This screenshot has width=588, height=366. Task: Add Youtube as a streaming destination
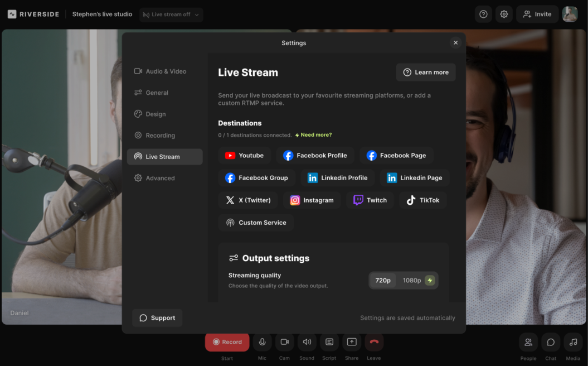tap(245, 156)
